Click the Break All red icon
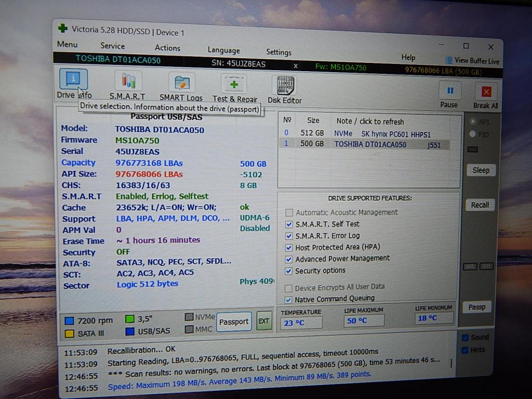Image resolution: width=532 pixels, height=399 pixels. (x=486, y=92)
